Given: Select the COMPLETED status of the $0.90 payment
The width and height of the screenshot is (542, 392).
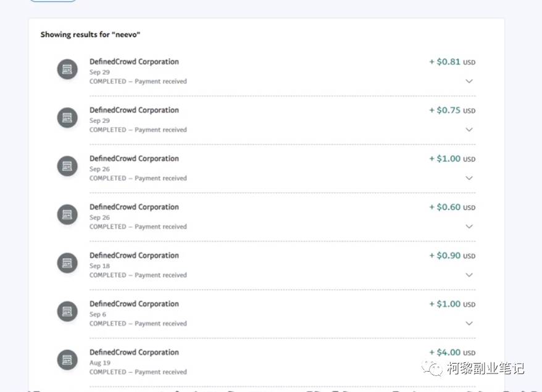Looking at the screenshot, I should tap(138, 275).
